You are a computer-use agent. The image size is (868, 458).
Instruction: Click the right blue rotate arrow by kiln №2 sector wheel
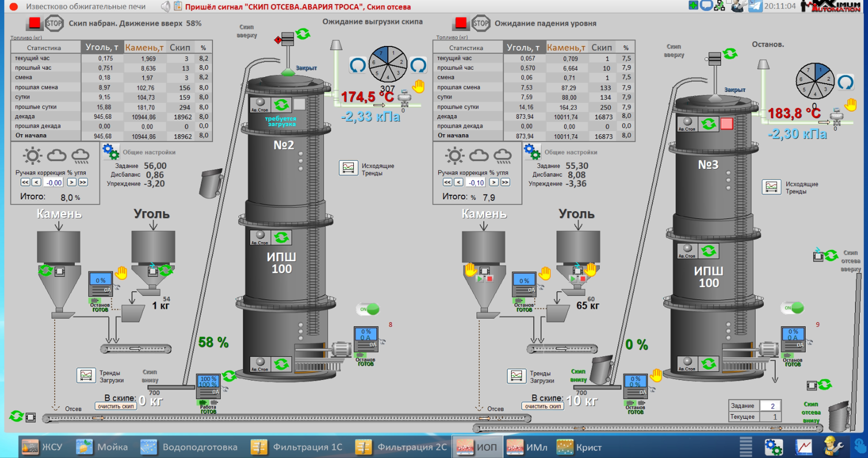418,65
